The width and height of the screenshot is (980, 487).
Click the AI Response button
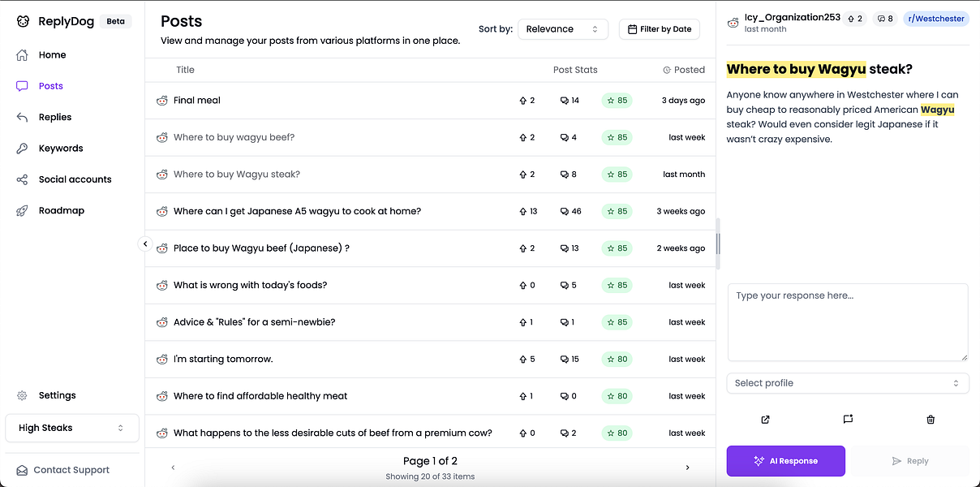[x=785, y=461]
